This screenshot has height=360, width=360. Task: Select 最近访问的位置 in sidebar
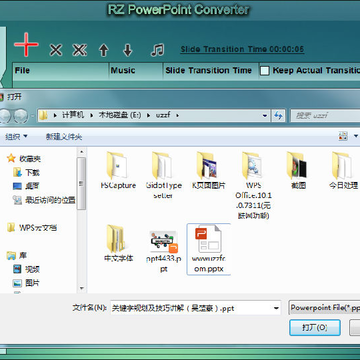click(44, 200)
